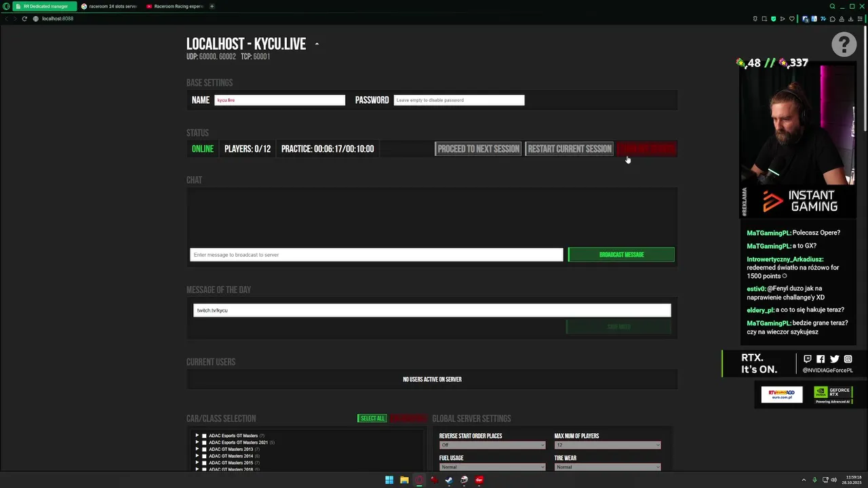Click the downloads icon in browser toolbar
868x488 pixels.
[x=850, y=18]
